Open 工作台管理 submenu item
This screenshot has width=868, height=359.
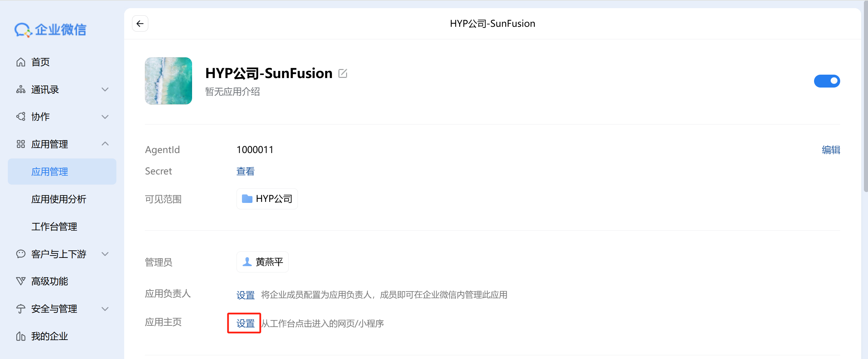[54, 227]
